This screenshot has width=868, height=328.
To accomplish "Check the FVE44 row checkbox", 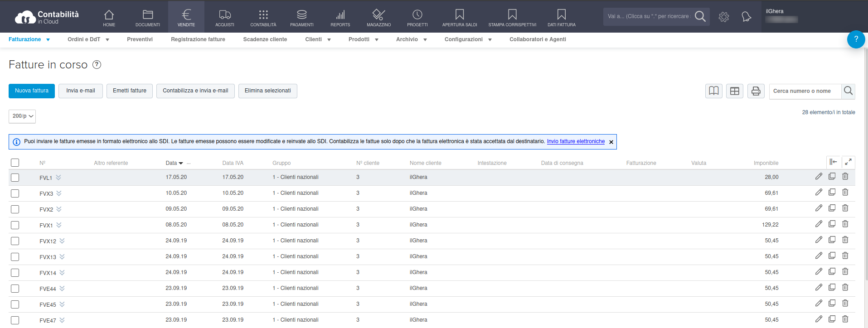I will click(x=15, y=289).
